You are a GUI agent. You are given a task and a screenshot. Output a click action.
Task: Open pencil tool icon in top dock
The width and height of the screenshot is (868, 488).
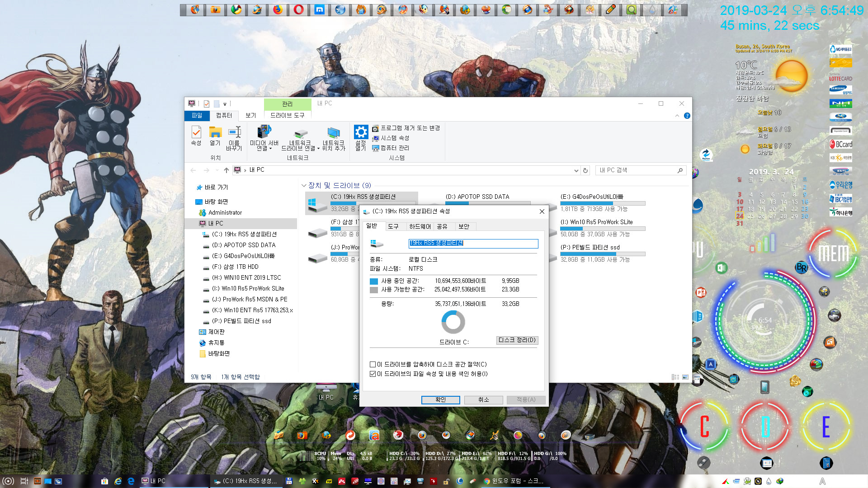coord(610,9)
